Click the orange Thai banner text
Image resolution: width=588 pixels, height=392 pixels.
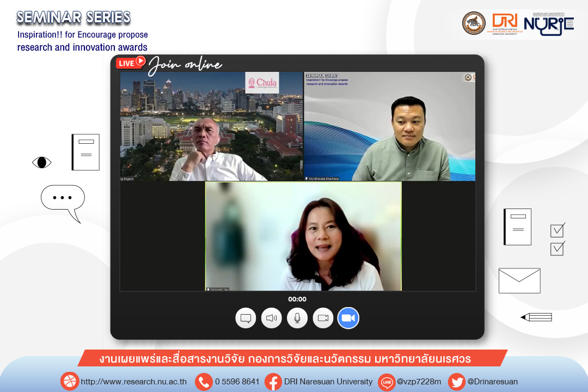(285, 359)
